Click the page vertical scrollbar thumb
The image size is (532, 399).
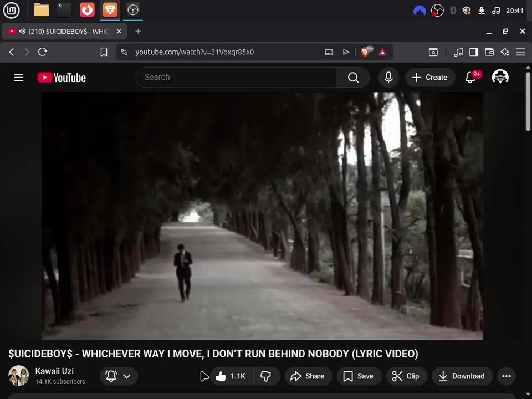528,101
